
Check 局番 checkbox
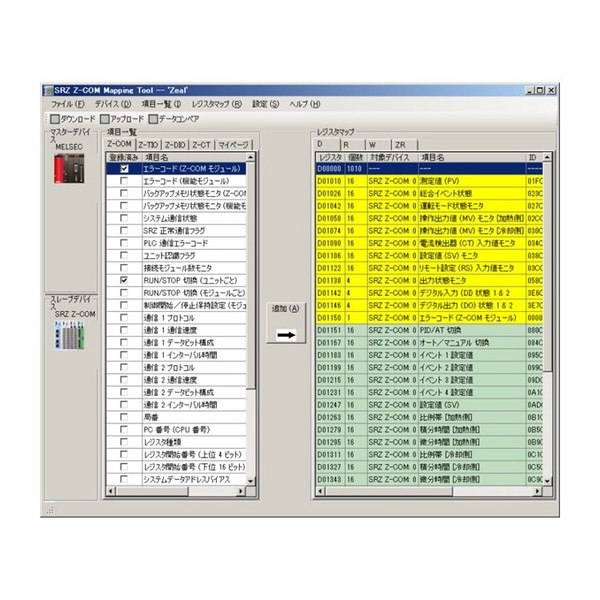click(x=124, y=417)
